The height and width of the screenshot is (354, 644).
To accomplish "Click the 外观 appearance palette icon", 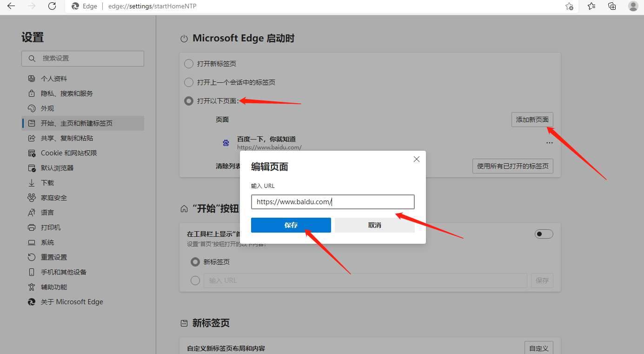I will coord(32,108).
